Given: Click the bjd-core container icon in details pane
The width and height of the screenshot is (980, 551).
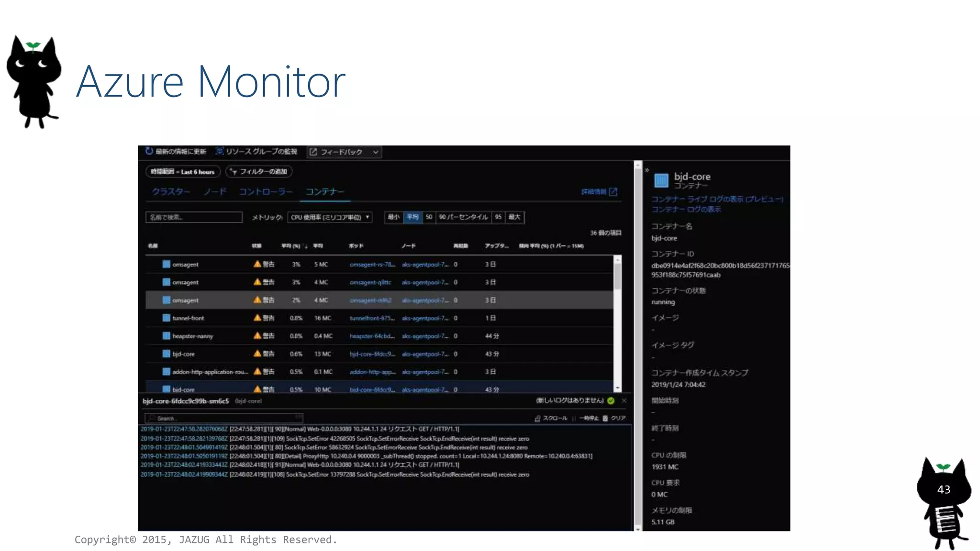Looking at the screenshot, I should (x=661, y=180).
